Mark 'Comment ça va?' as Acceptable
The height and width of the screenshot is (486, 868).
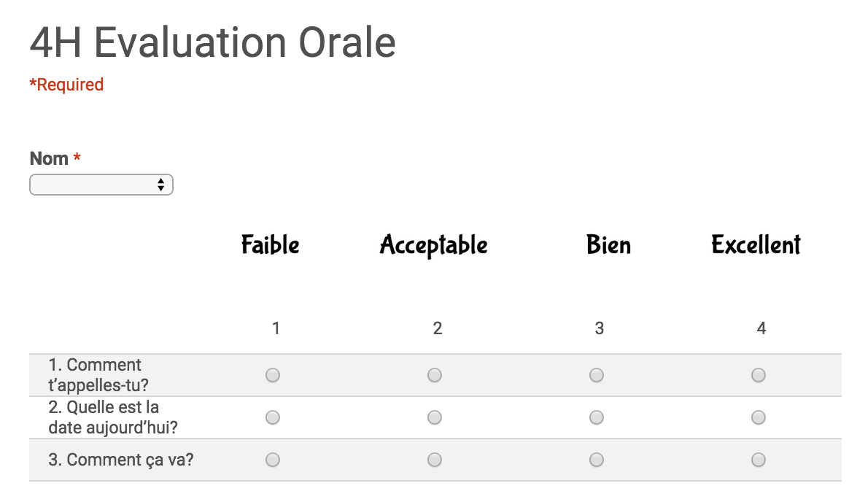pos(435,460)
